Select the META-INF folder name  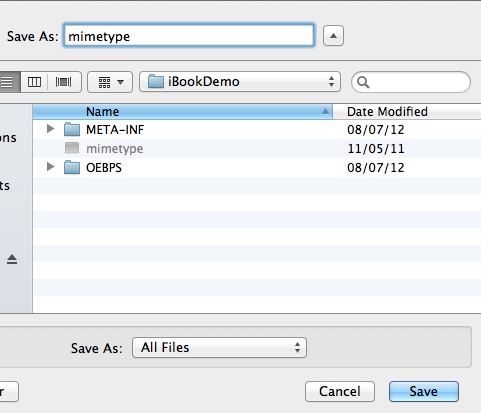click(x=115, y=130)
